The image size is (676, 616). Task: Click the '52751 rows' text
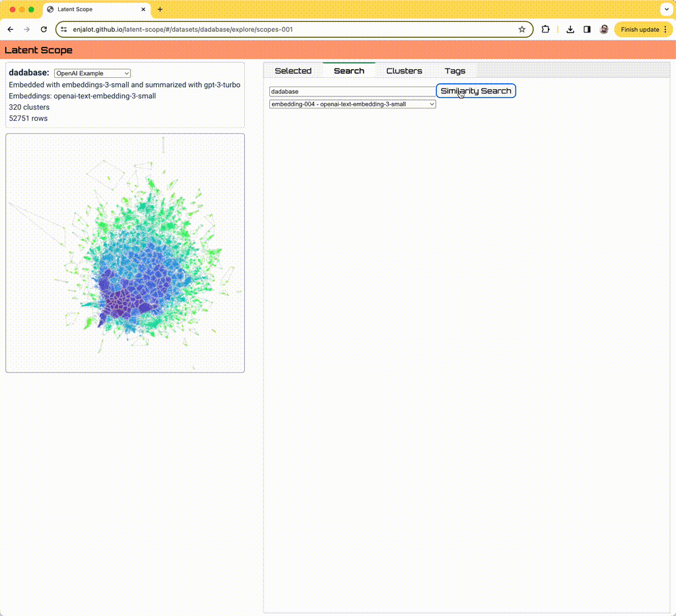pyautogui.click(x=28, y=118)
